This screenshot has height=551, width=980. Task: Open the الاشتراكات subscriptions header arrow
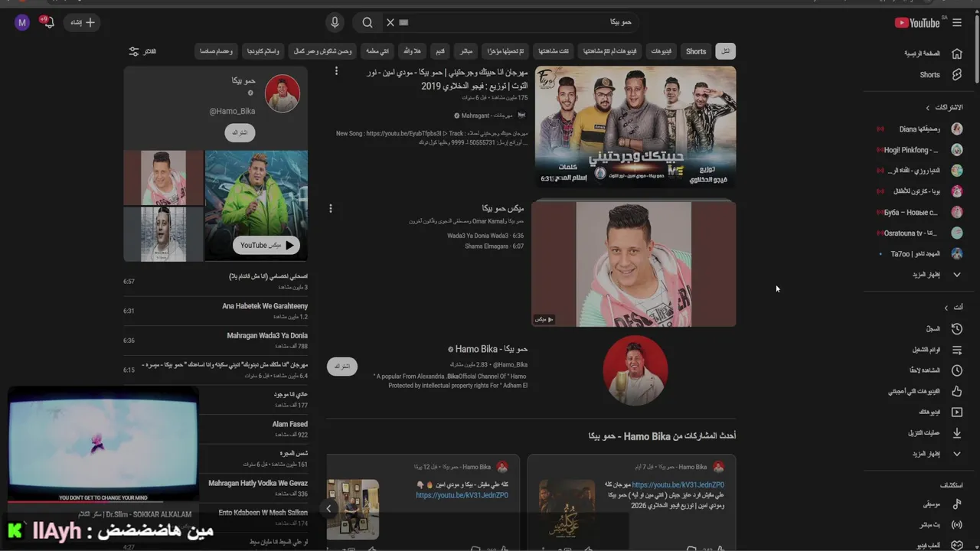tap(929, 108)
